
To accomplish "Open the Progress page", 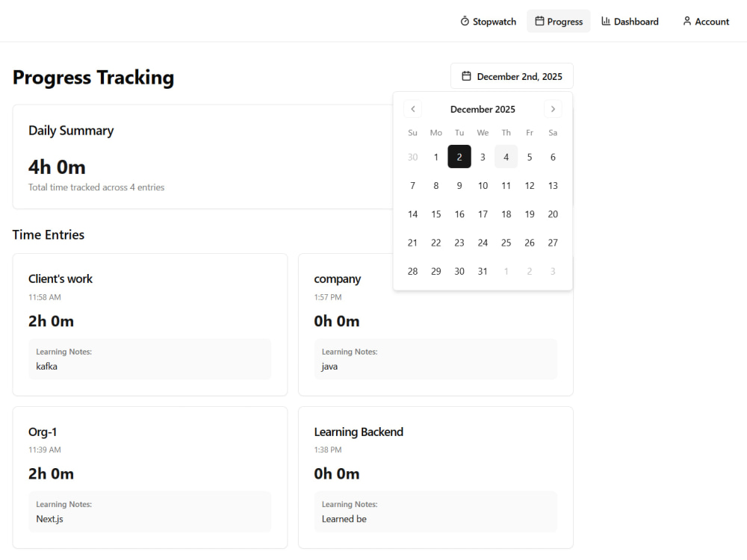I will click(x=558, y=22).
